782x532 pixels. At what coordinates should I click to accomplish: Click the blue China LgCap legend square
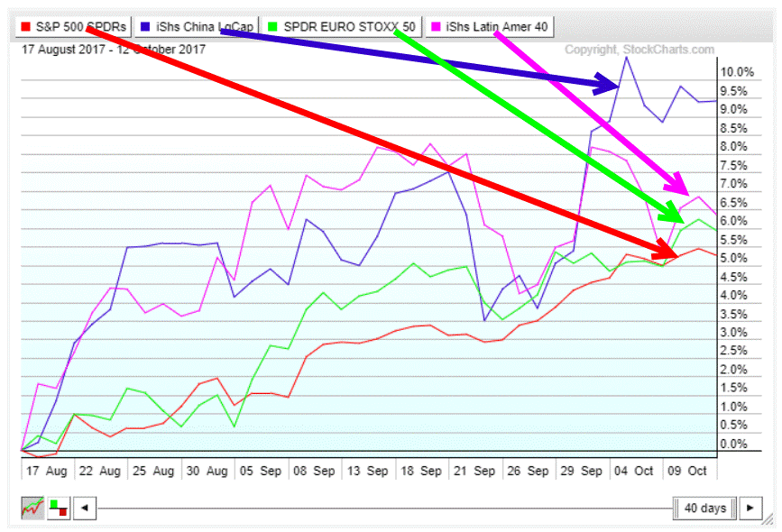point(147,27)
